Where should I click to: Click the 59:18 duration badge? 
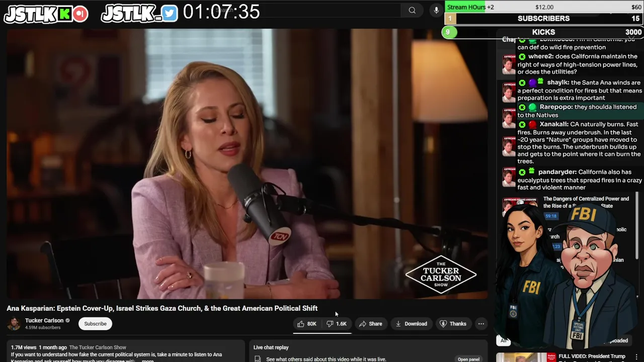551,216
